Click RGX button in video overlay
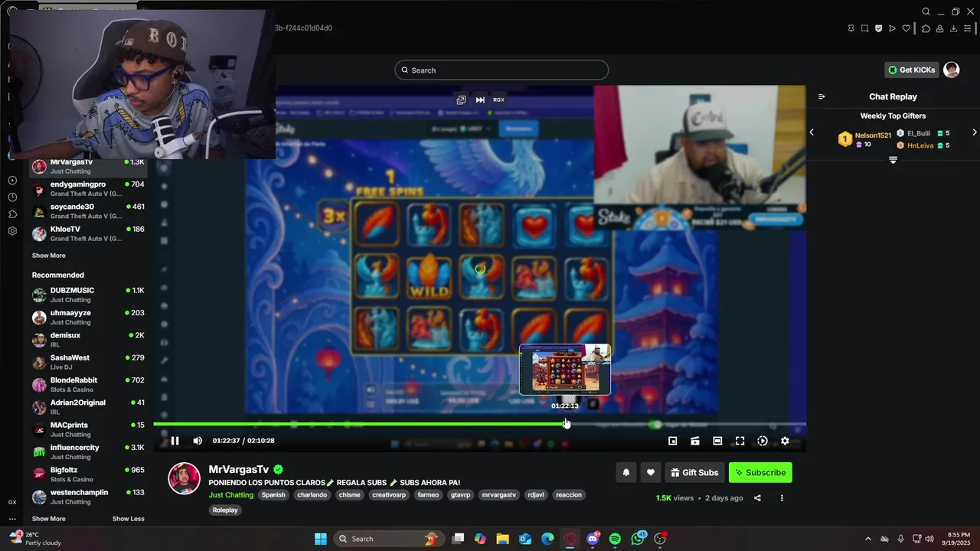 tap(498, 99)
